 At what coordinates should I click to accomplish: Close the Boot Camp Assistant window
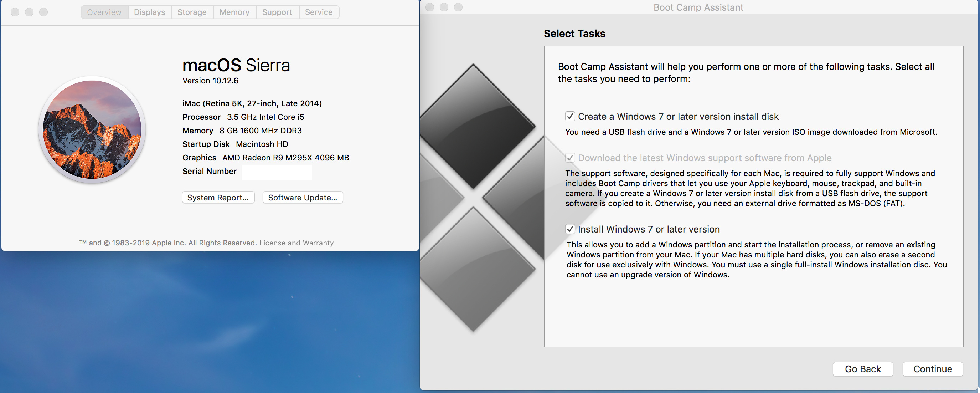point(429,7)
